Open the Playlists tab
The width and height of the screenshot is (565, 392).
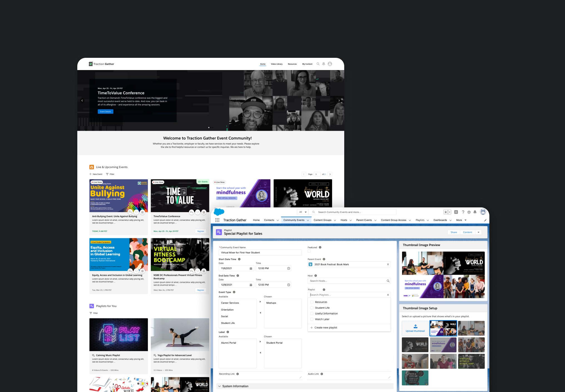(x=420, y=220)
